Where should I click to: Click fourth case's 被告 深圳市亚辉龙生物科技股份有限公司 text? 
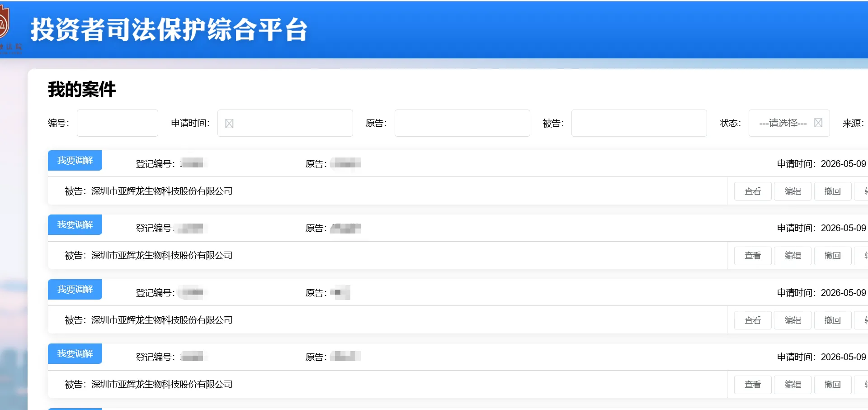pyautogui.click(x=149, y=385)
